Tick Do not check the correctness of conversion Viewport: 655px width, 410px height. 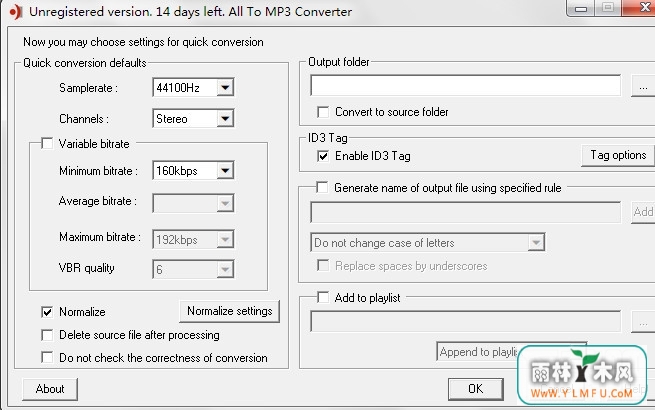[x=47, y=357]
